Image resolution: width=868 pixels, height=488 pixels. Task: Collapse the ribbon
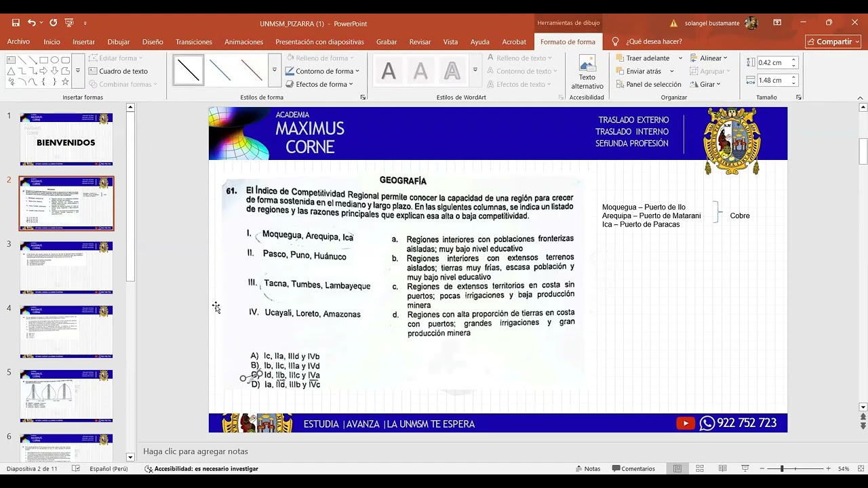click(861, 98)
